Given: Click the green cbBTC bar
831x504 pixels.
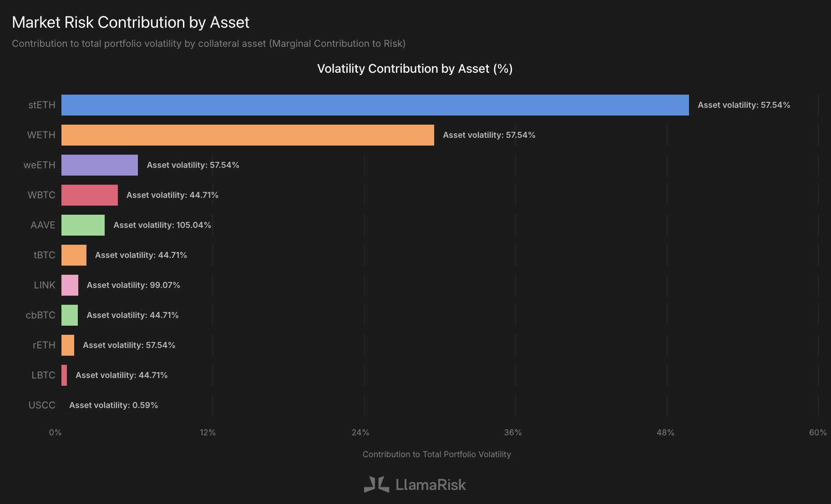Looking at the screenshot, I should 70,315.
